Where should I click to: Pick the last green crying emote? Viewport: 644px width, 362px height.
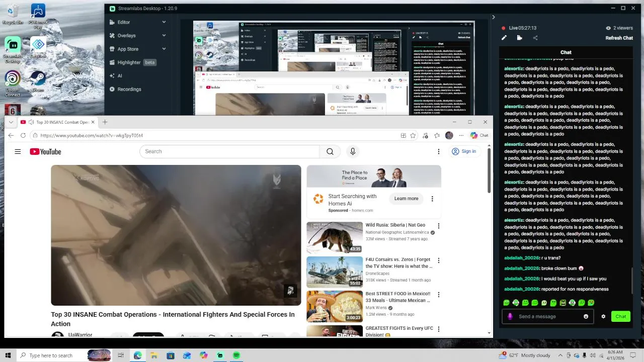click(x=591, y=303)
